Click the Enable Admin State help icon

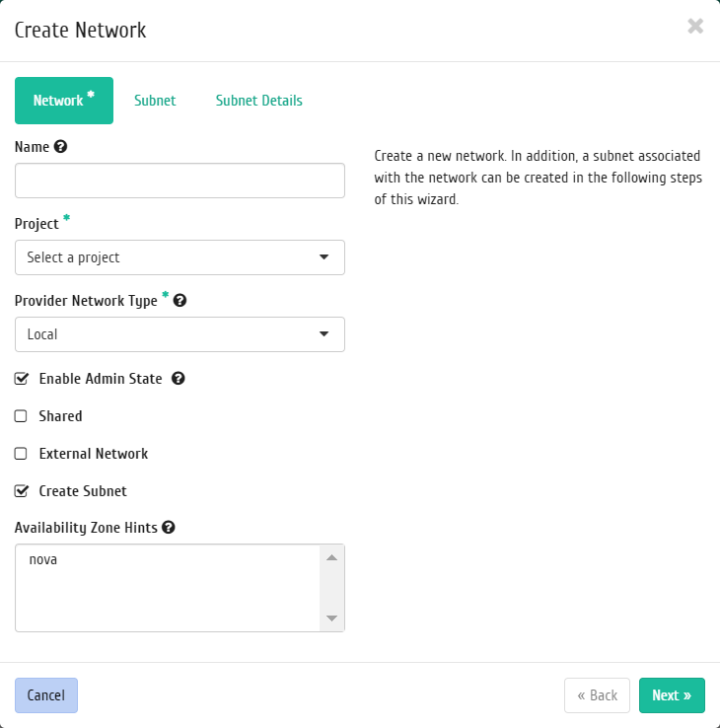pyautogui.click(x=179, y=379)
